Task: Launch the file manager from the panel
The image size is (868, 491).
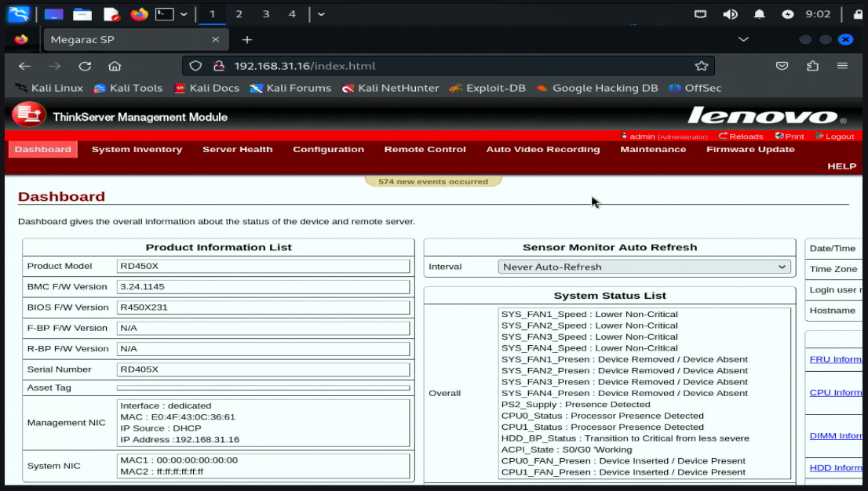Action: click(x=82, y=14)
